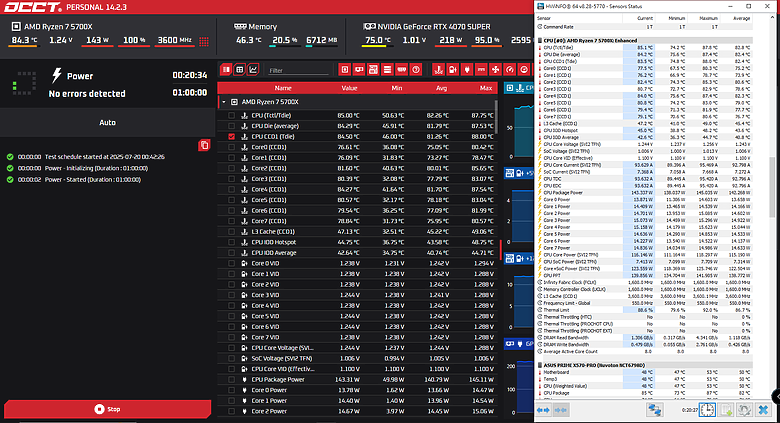Viewport: 780px width, 423px height.
Task: Select HWiNFO 'Thermal Limit' row
Action: coord(645,310)
